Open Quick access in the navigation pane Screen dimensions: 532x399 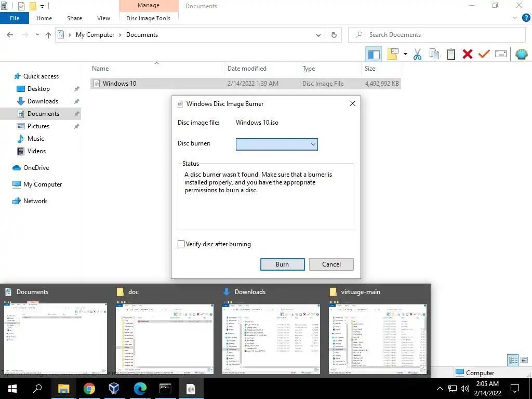pos(41,76)
